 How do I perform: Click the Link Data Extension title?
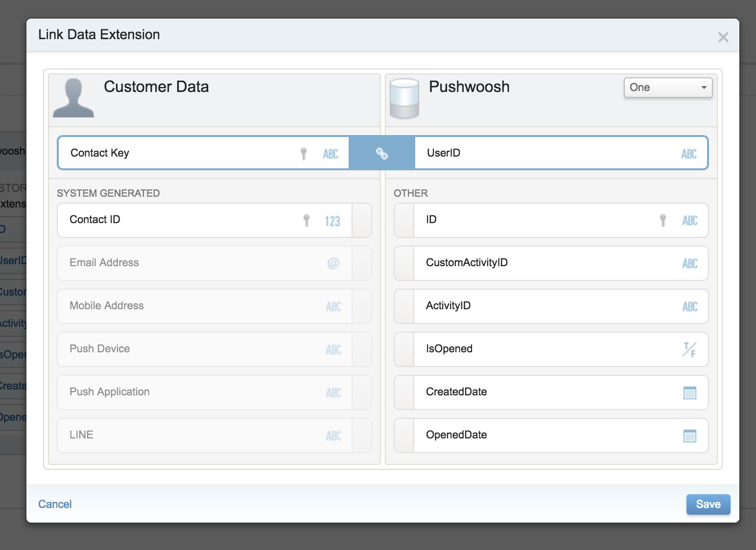pos(99,35)
